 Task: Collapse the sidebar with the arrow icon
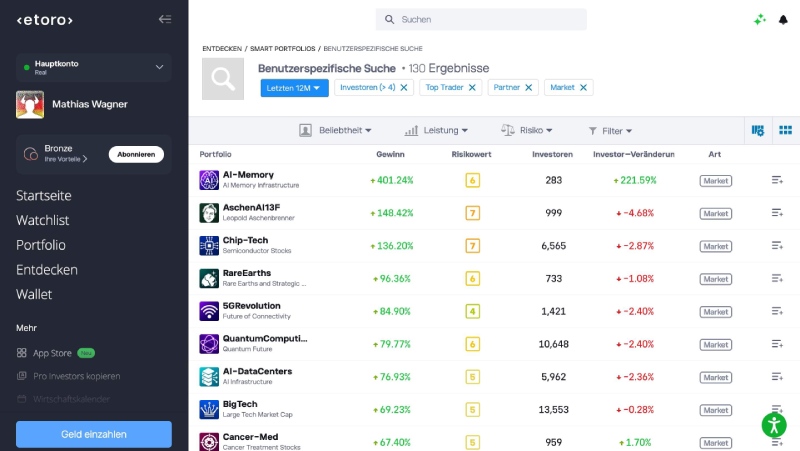pyautogui.click(x=165, y=19)
